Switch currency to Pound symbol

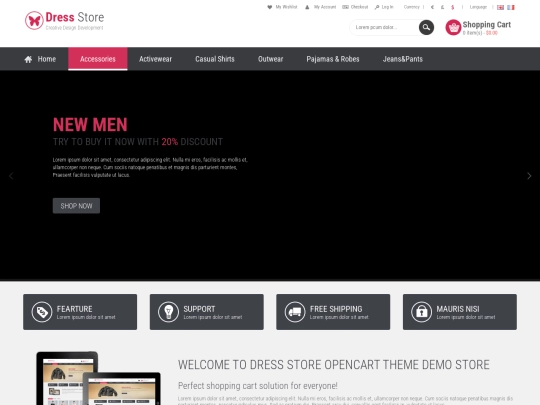[442, 7]
